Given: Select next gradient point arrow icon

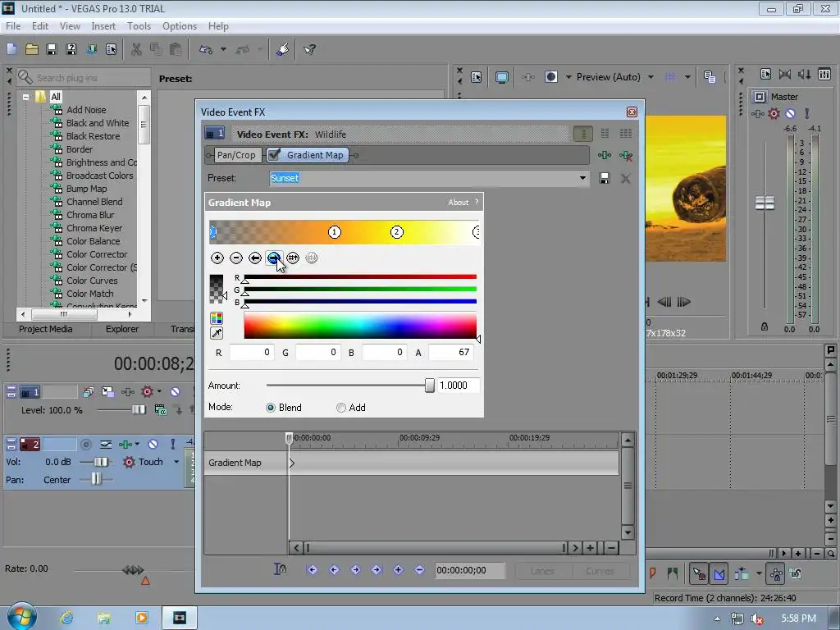Looking at the screenshot, I should [274, 258].
